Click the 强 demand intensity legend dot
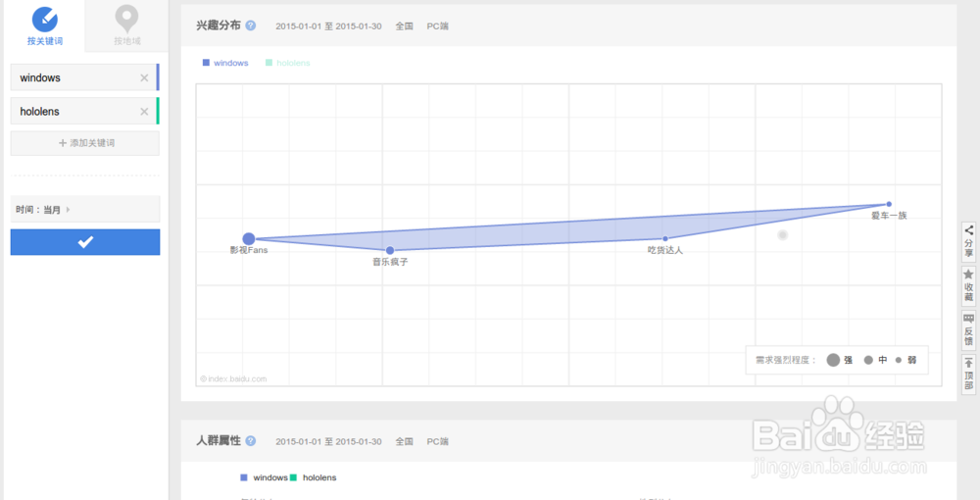The width and height of the screenshot is (980, 500). coord(833,360)
